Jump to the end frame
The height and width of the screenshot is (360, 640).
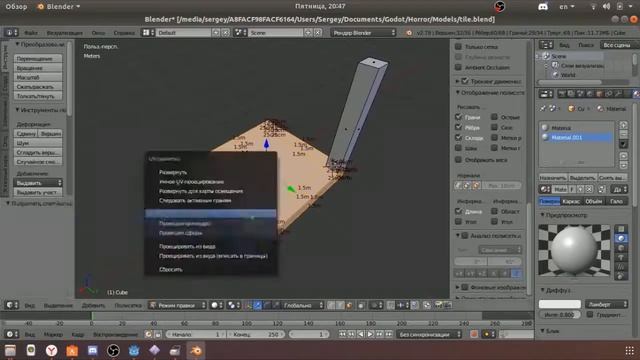(x=389, y=334)
